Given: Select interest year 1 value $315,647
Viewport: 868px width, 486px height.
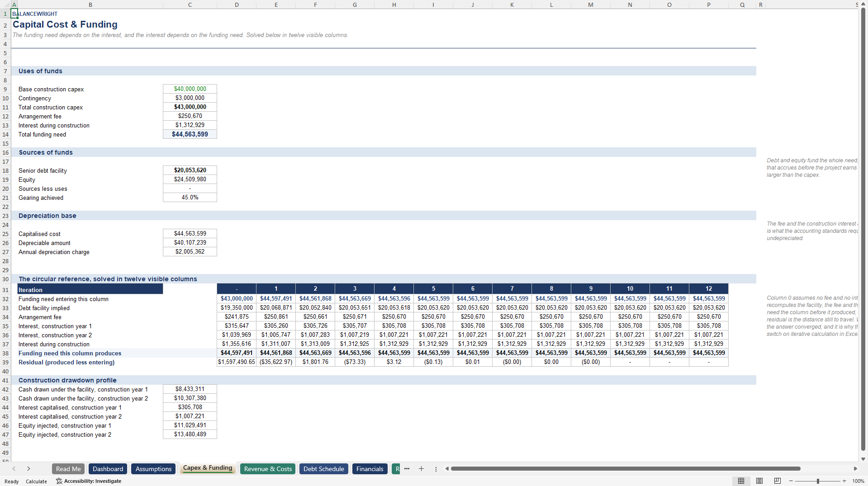Looking at the screenshot, I should [x=237, y=326].
